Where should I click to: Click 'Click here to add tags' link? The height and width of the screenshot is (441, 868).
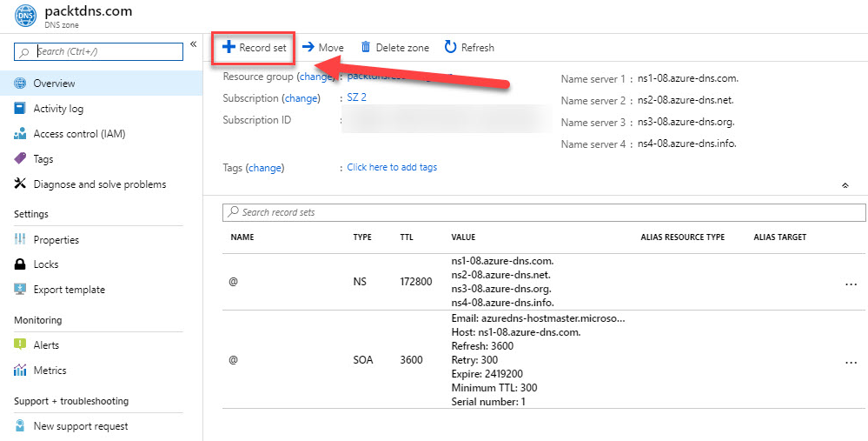pos(392,167)
